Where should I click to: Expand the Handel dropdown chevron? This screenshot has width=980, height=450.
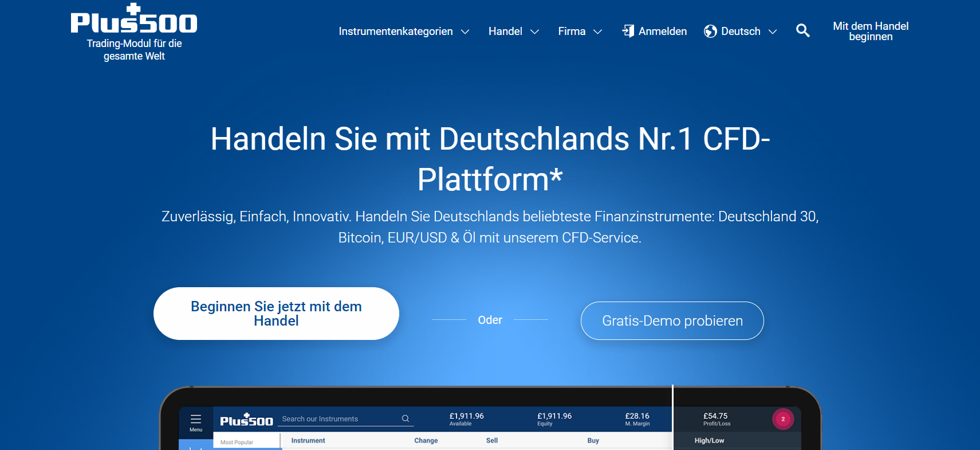pos(534,32)
